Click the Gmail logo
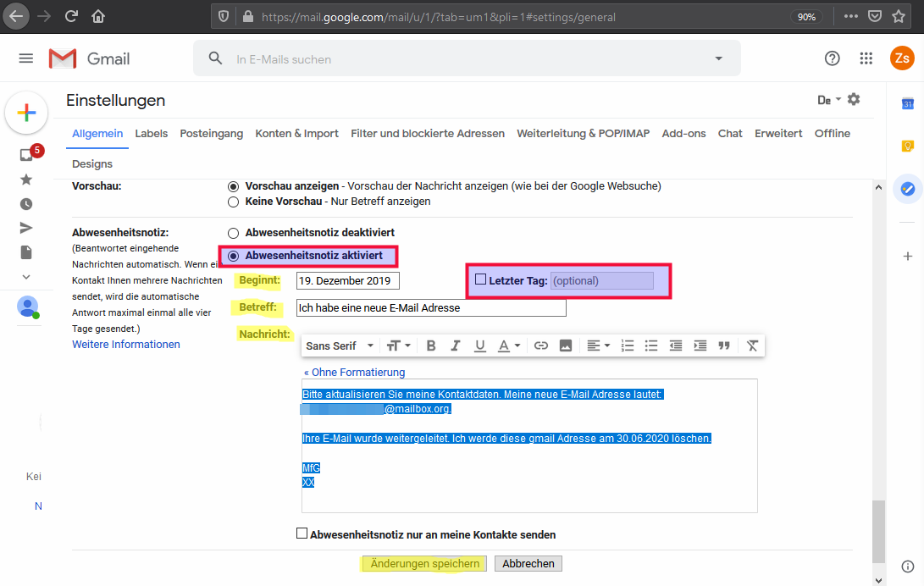Screen dimensions: 924x586 [89, 59]
